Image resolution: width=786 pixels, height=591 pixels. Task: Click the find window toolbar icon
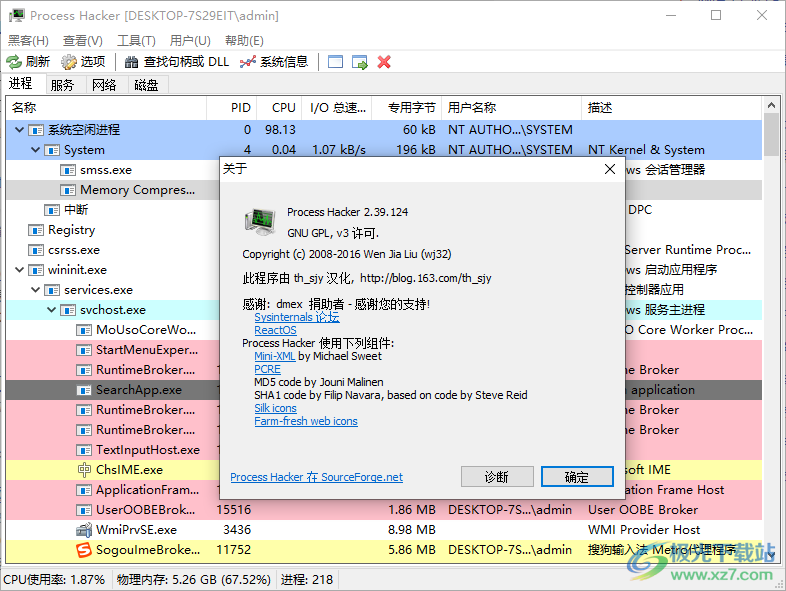pyautogui.click(x=335, y=62)
